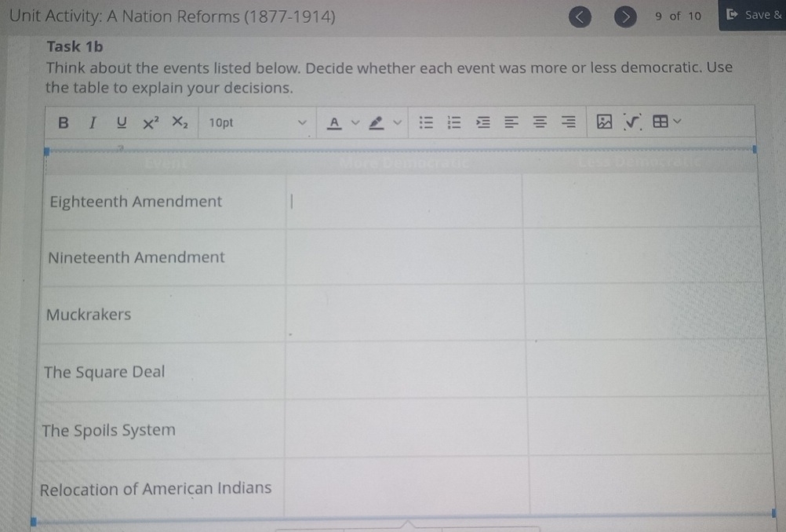Viewport: 786px width, 532px height.
Task: Toggle bold formatting in the editor toolbar
Action: coord(64,122)
